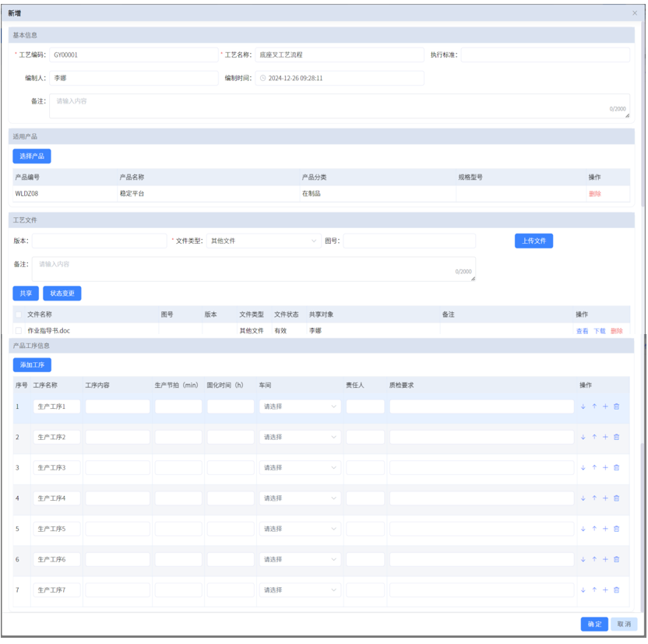Focus 责任人 input for 生产工序3
648x644 pixels.
[365, 467]
